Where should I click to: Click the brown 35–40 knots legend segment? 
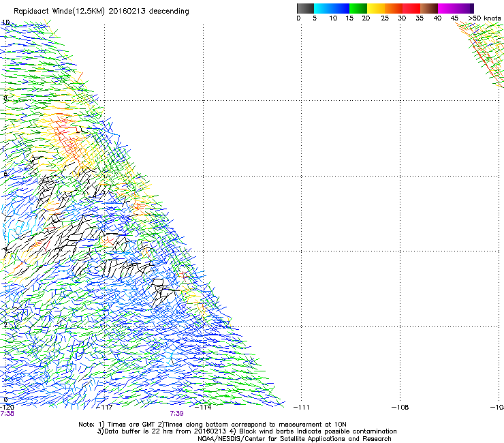[x=429, y=8]
